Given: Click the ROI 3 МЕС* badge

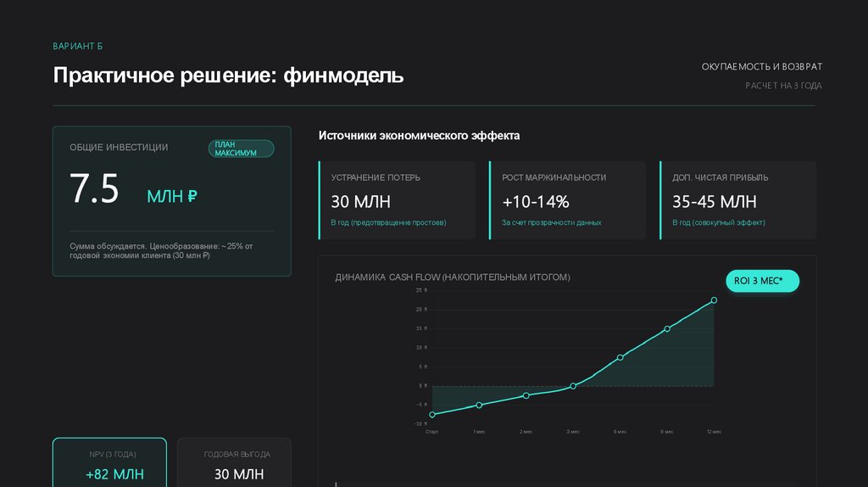Looking at the screenshot, I should pos(762,281).
